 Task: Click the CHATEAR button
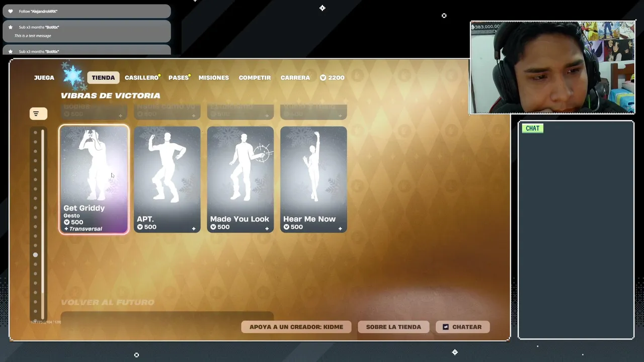462,327
